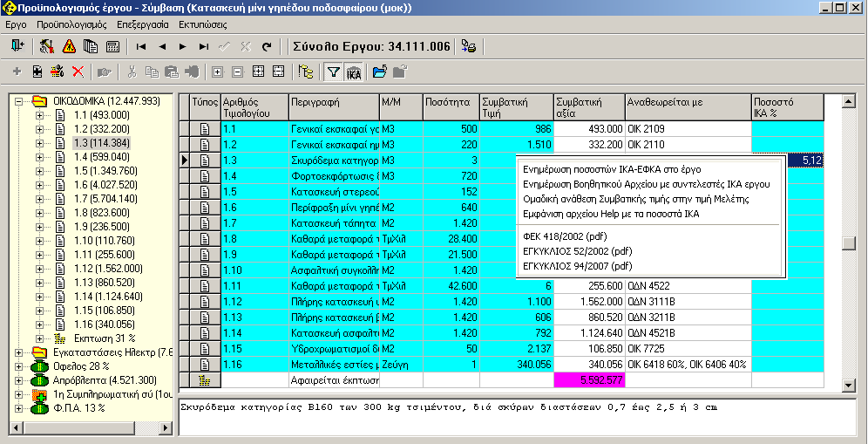Viewport: 868px width, 444px height.
Task: Jump to first record navigation arrow
Action: 141,46
